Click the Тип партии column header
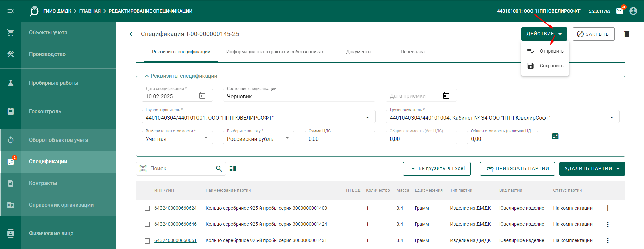Image resolution: width=644 pixels, height=249 pixels. [461, 190]
